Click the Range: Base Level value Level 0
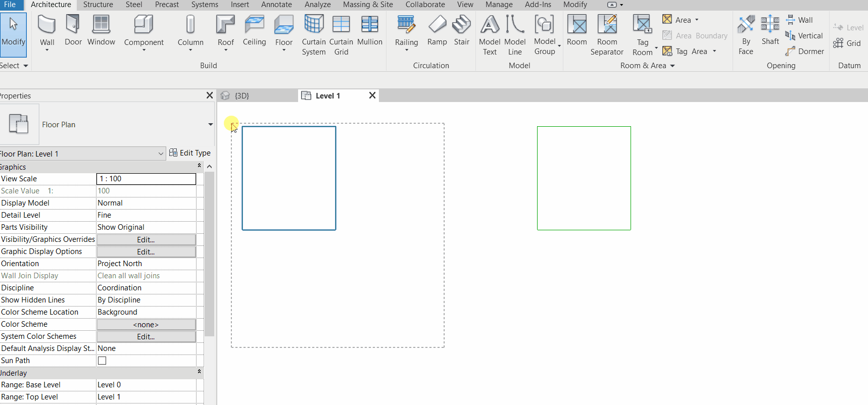Screen dimensions: 868x405 pos(109,385)
